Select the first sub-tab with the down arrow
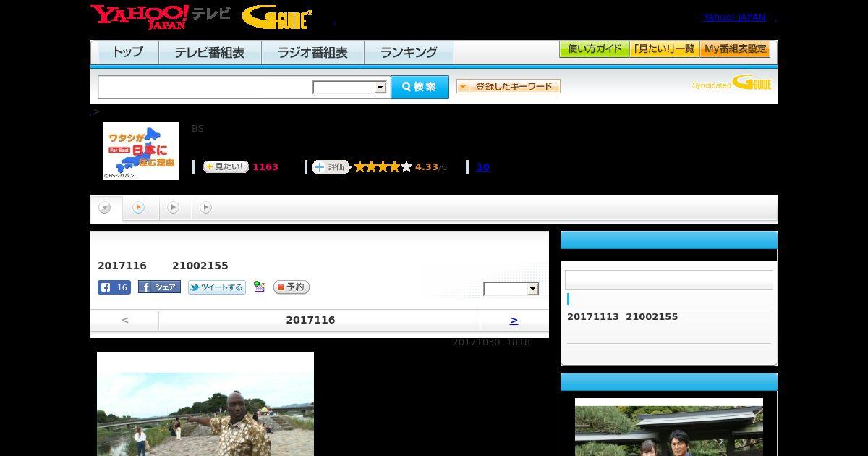Image resolution: width=868 pixels, height=456 pixels. [x=106, y=208]
